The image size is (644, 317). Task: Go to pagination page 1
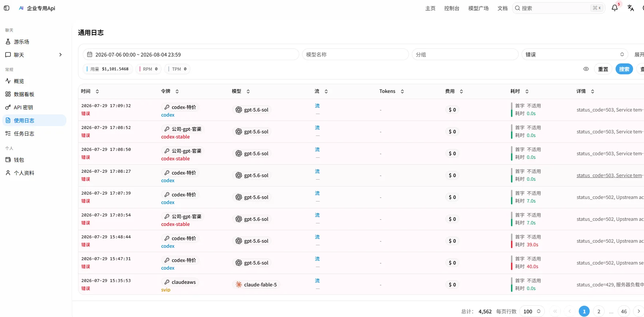(x=584, y=312)
